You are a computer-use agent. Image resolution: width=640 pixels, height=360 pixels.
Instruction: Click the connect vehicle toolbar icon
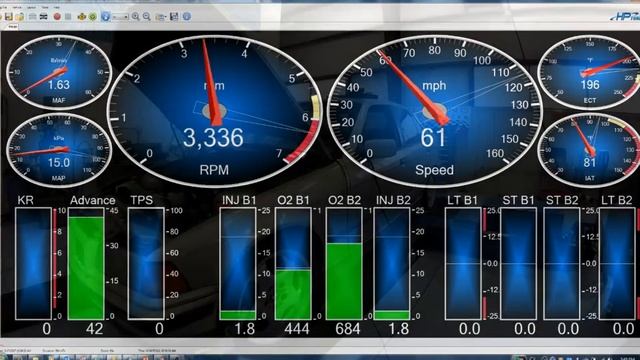[33, 17]
